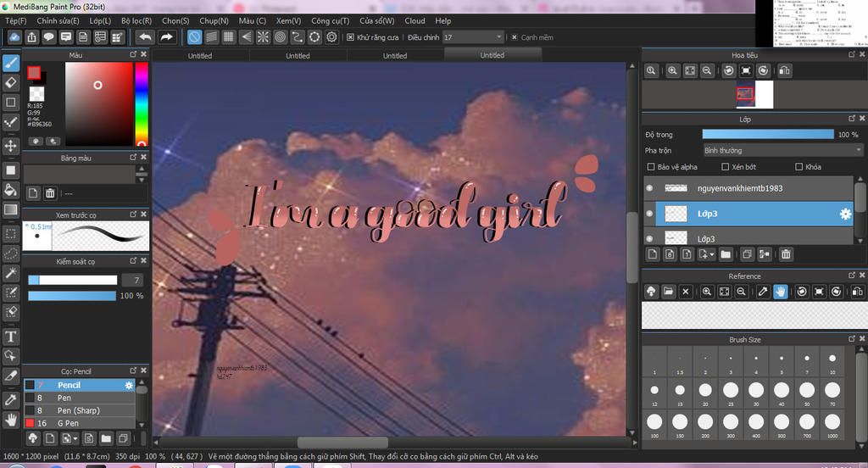
Task: Create a new layer folder
Action: [726, 254]
